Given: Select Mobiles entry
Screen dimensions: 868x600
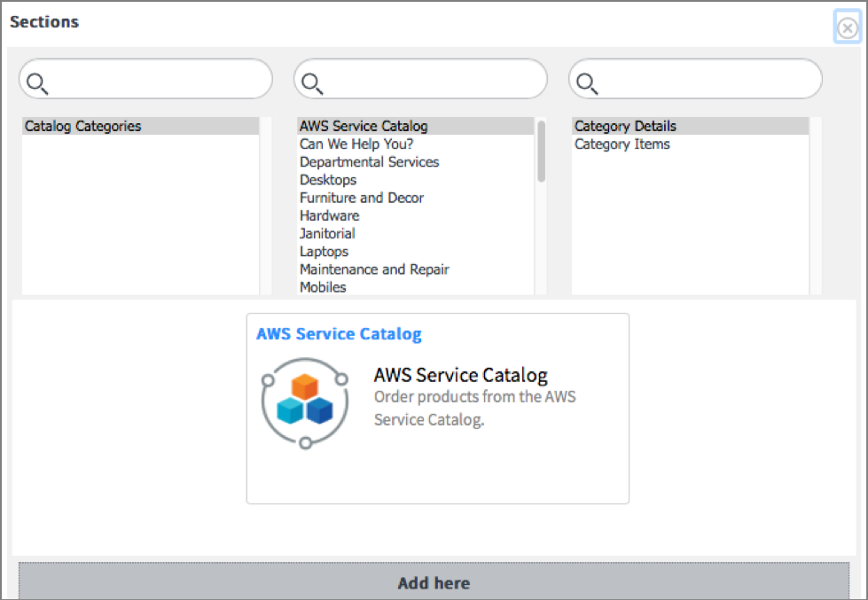Looking at the screenshot, I should tap(415, 287).
